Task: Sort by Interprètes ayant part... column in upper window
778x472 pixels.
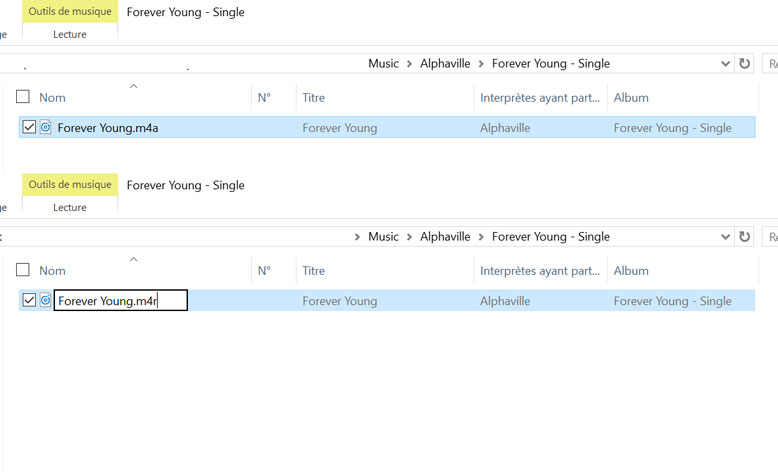Action: click(x=540, y=98)
